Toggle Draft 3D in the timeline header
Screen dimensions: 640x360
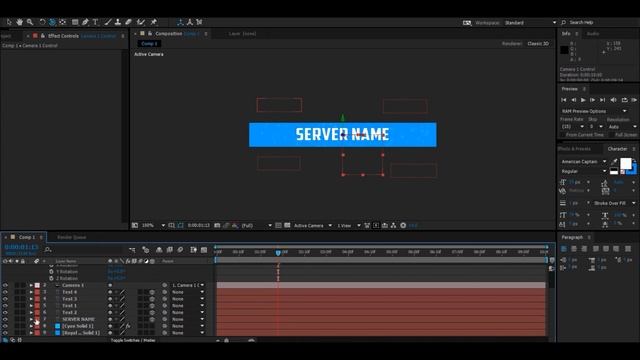tap(146, 250)
